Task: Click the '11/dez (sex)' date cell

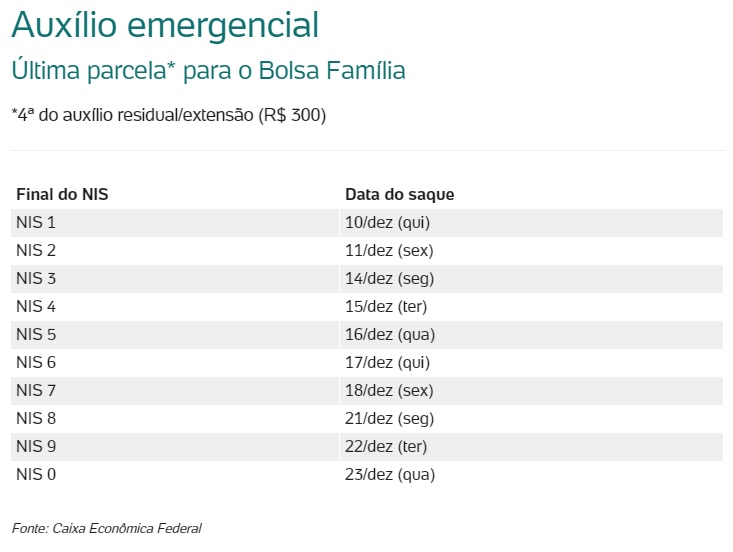Action: click(389, 250)
